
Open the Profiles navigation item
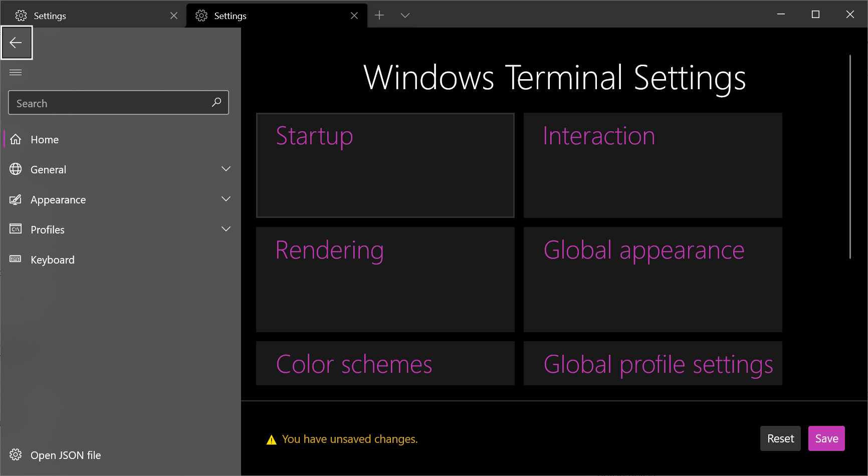(120, 229)
